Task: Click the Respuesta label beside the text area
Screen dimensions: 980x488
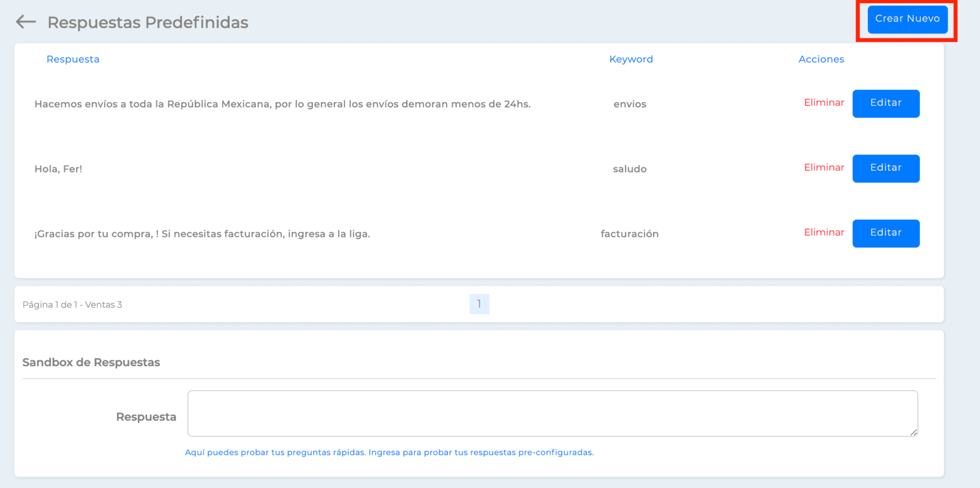Action: [146, 417]
